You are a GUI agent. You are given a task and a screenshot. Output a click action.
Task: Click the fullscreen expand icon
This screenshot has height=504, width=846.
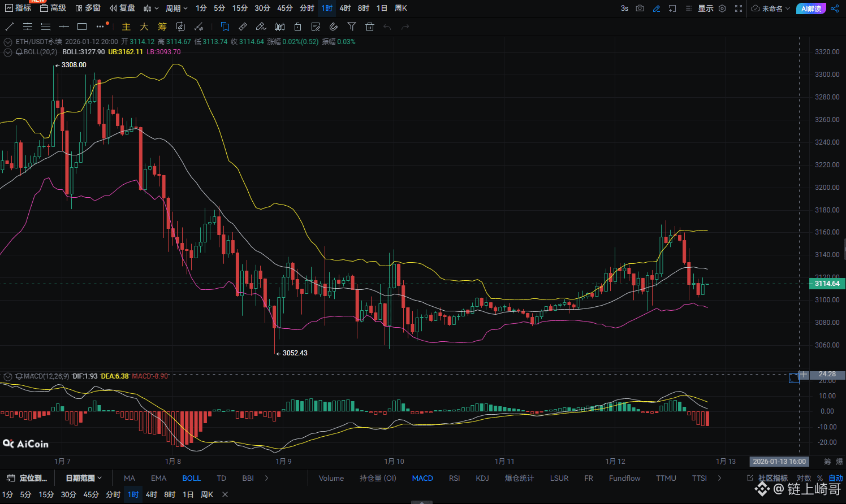click(x=737, y=8)
